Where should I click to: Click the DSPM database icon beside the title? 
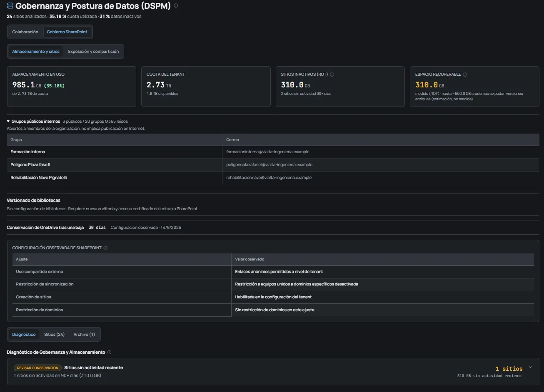tap(10, 6)
